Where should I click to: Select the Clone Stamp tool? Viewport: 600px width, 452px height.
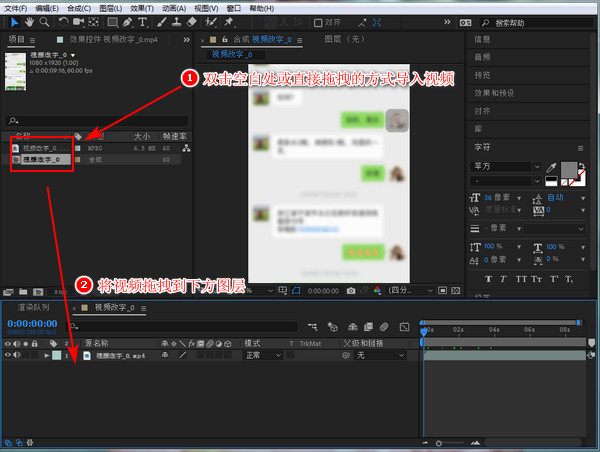point(176,21)
